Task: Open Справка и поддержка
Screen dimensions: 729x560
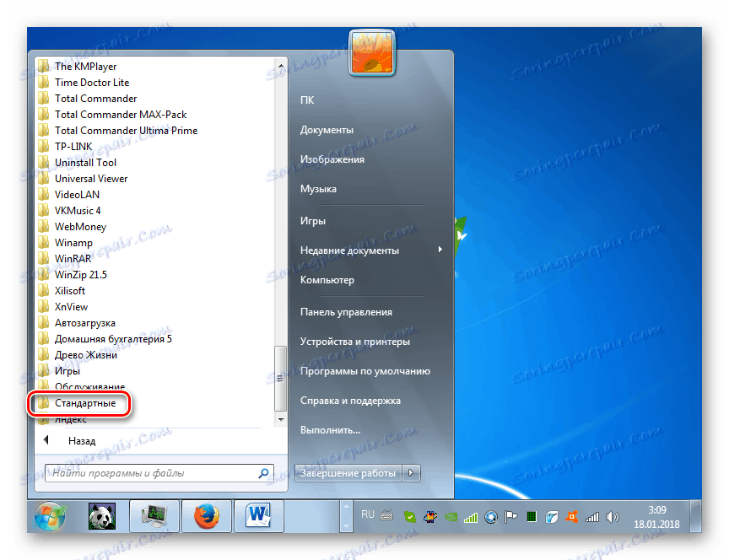Action: [350, 401]
